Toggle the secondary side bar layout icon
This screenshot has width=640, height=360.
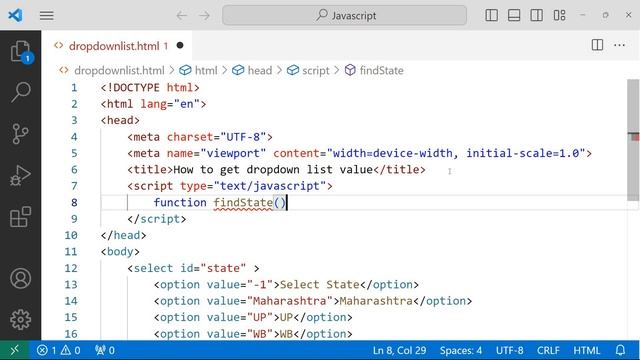tap(536, 16)
